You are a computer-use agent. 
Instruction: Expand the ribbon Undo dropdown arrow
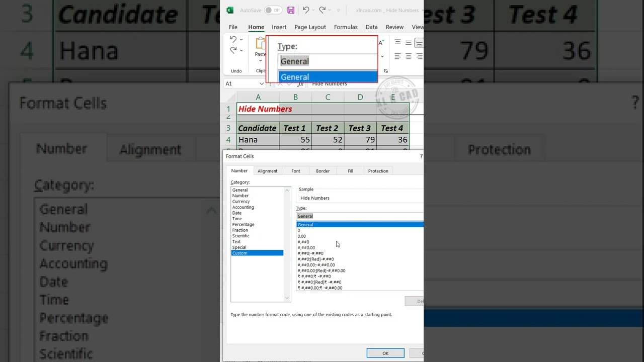pos(241,39)
